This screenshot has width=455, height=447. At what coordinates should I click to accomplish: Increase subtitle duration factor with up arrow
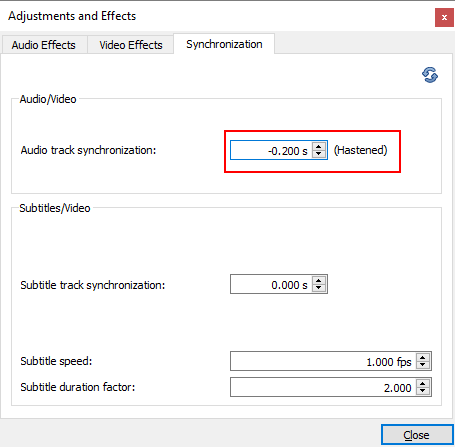coord(423,383)
